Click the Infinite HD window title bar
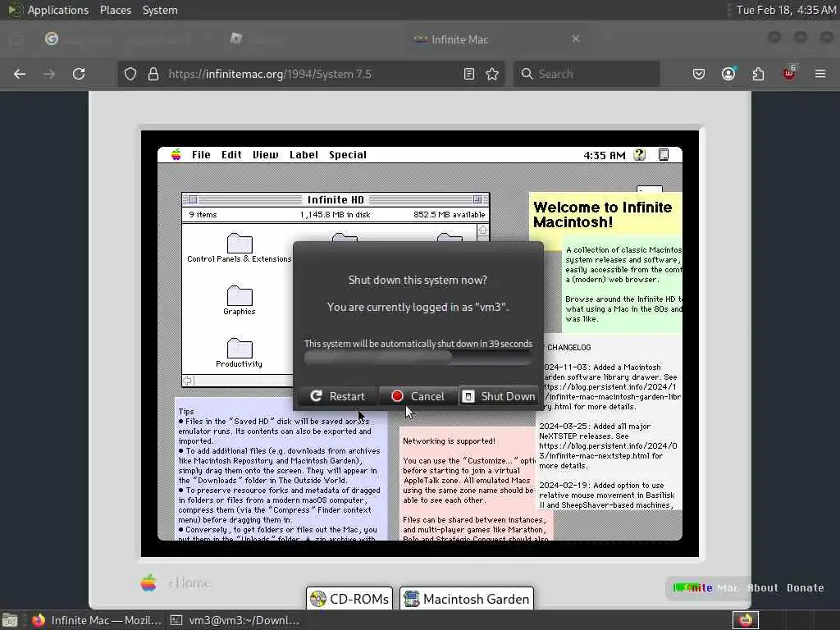 [x=336, y=199]
